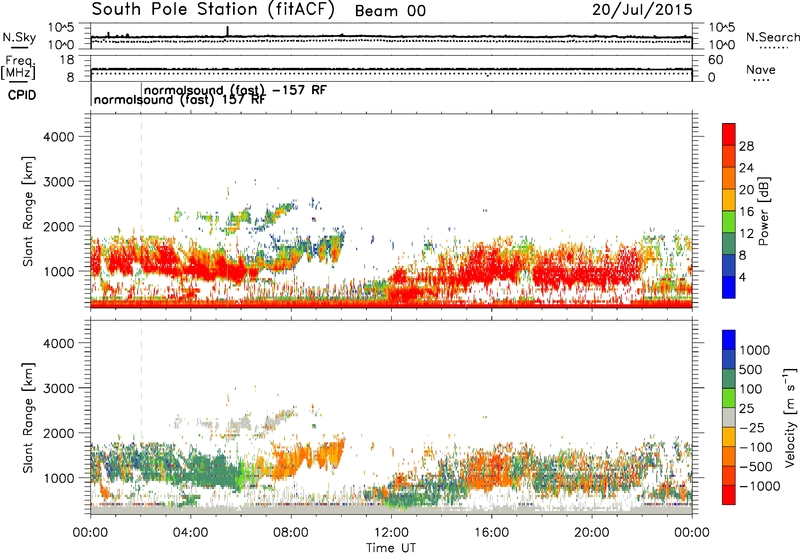Select the Beam 00 label

pyautogui.click(x=390, y=11)
